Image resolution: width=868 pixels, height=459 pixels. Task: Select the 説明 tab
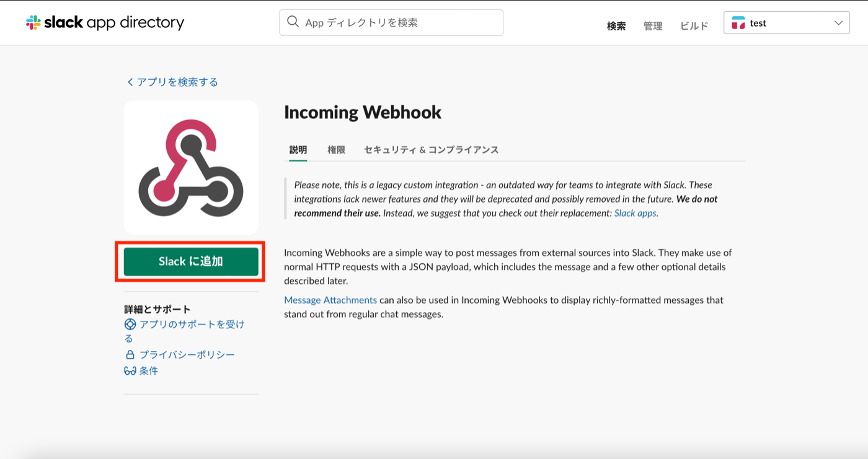coord(298,149)
